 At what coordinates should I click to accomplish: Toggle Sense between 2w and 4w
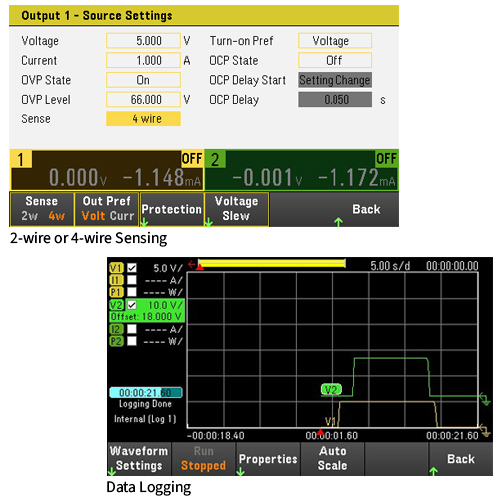pos(42,209)
